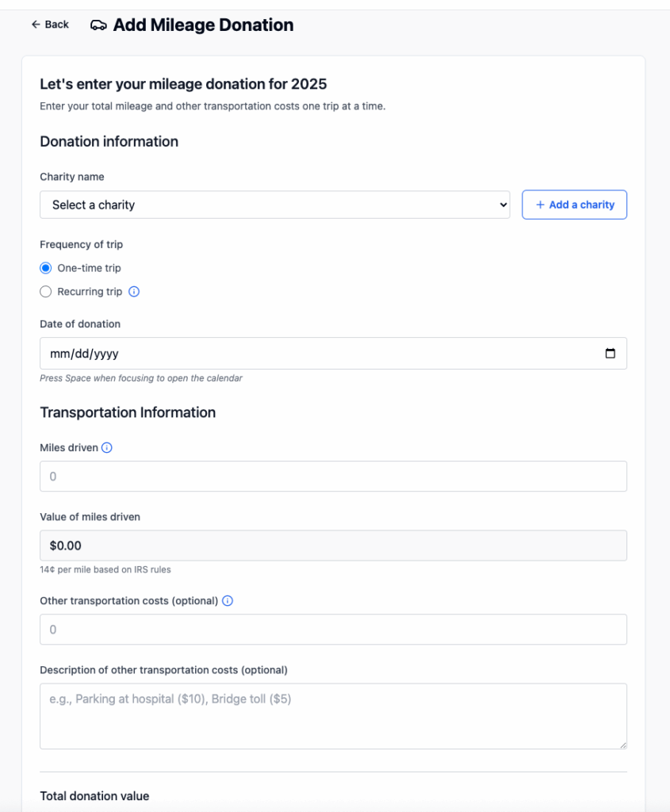
Task: Click the car icon beside Add Mileage Donation
Action: click(98, 25)
